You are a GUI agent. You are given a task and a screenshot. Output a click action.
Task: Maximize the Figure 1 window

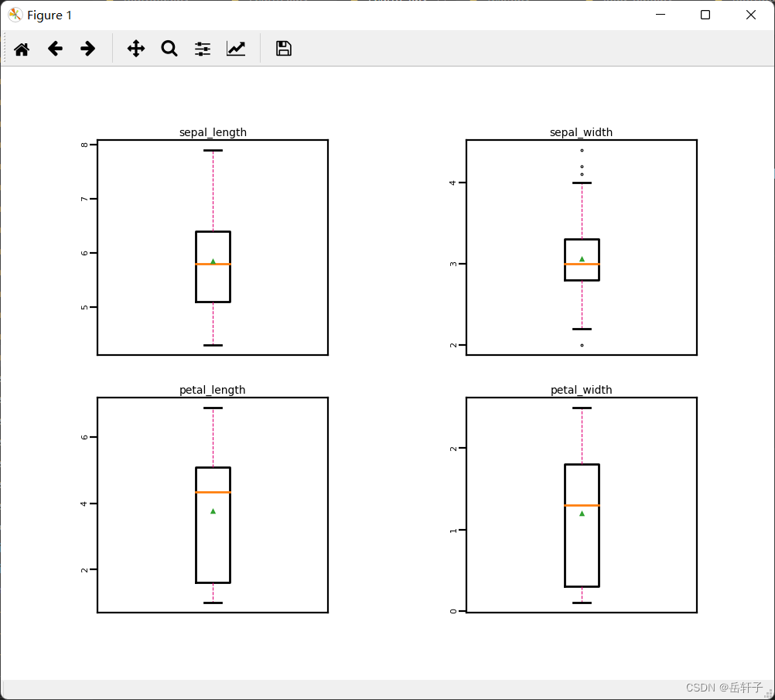[x=705, y=15]
